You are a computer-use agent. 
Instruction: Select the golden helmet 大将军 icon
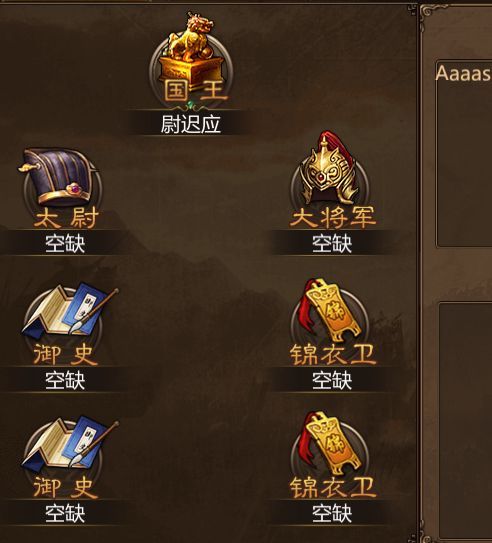pyautogui.click(x=328, y=169)
